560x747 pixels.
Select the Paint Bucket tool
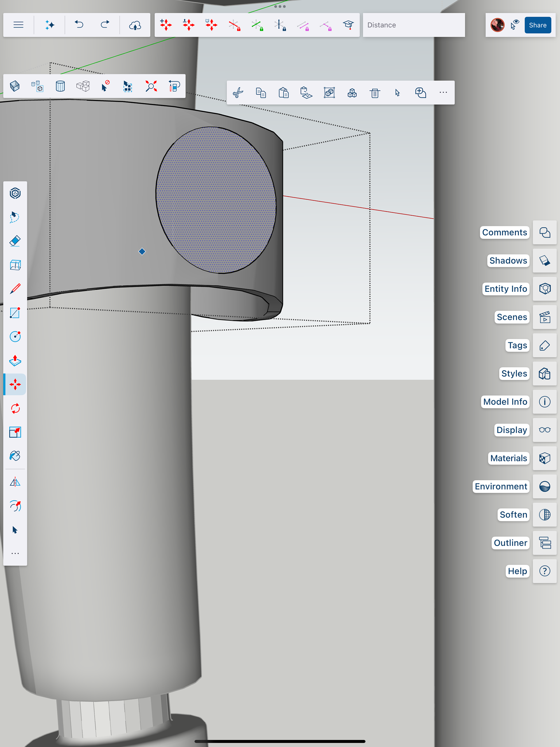(x=15, y=456)
